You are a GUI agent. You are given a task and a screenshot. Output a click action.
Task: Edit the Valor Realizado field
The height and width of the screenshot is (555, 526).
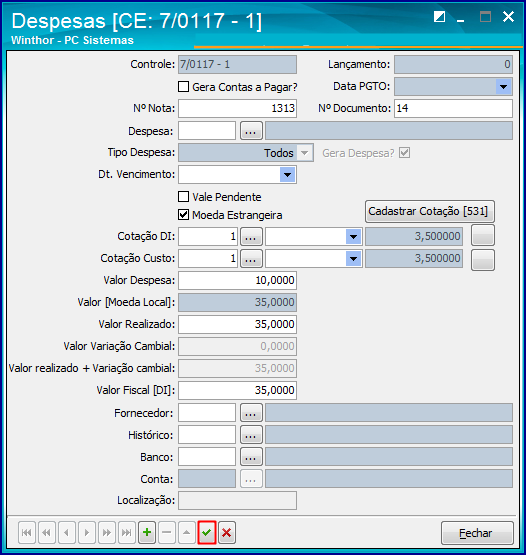(x=238, y=324)
